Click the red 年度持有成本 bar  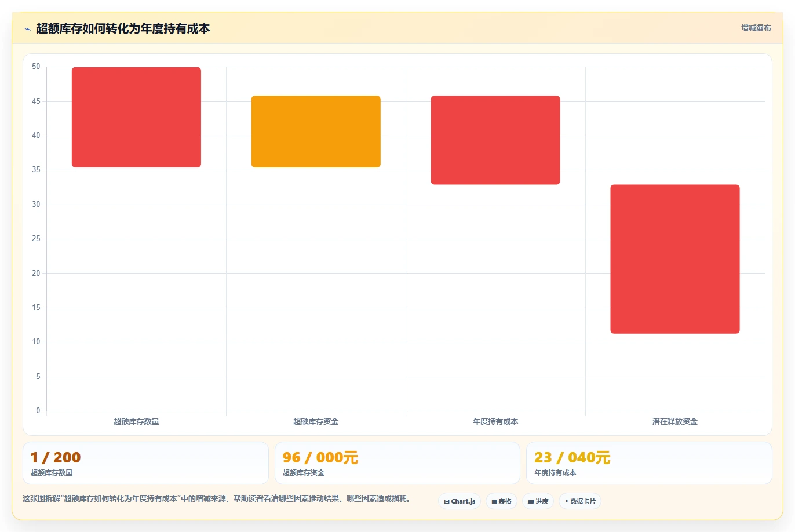pyautogui.click(x=495, y=140)
